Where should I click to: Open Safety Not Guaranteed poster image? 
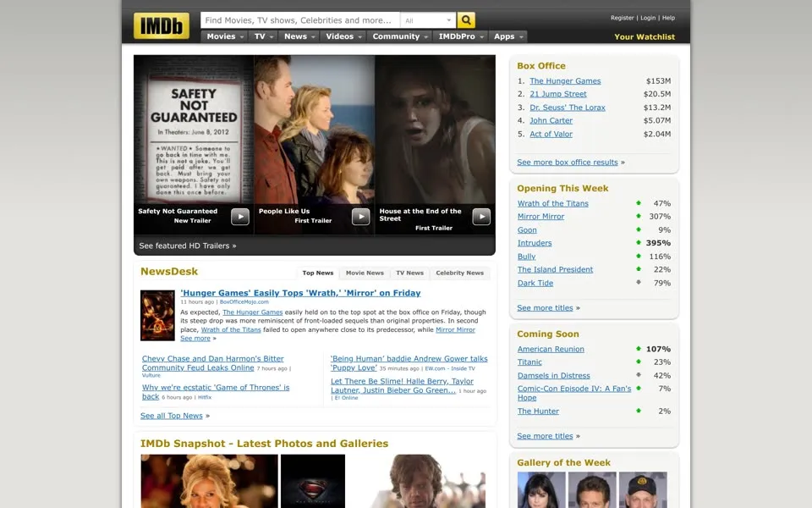(x=194, y=130)
